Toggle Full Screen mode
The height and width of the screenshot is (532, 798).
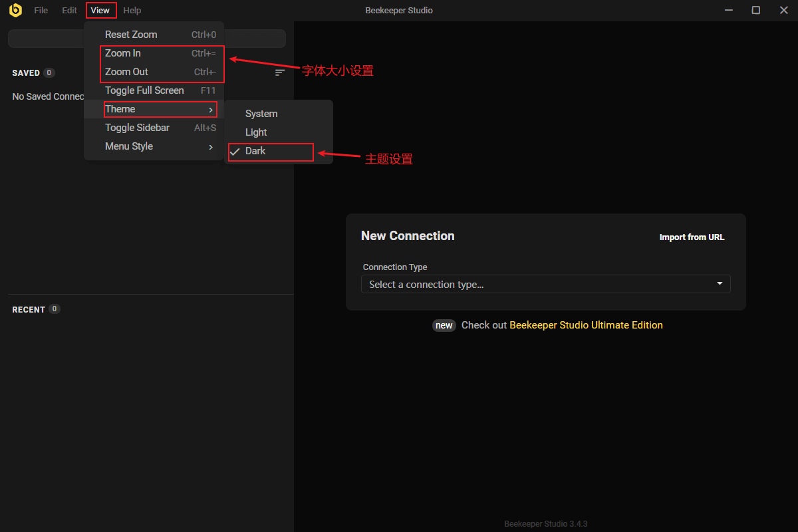tap(144, 90)
